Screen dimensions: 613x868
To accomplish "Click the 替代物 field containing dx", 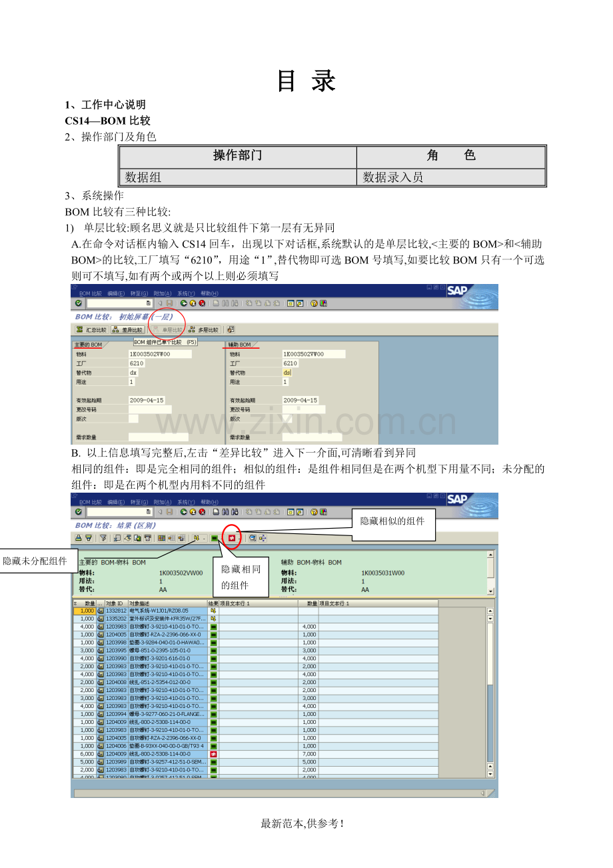I will [x=133, y=373].
